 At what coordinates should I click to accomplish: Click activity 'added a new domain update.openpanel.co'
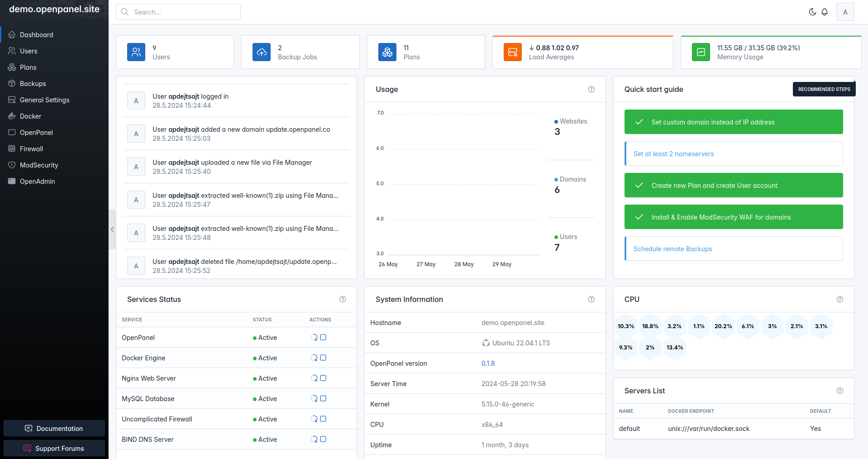pos(236,134)
